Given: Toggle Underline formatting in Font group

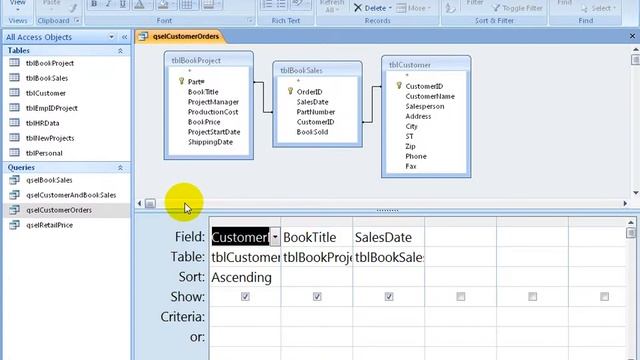Looking at the screenshot, I should click(122, 4).
